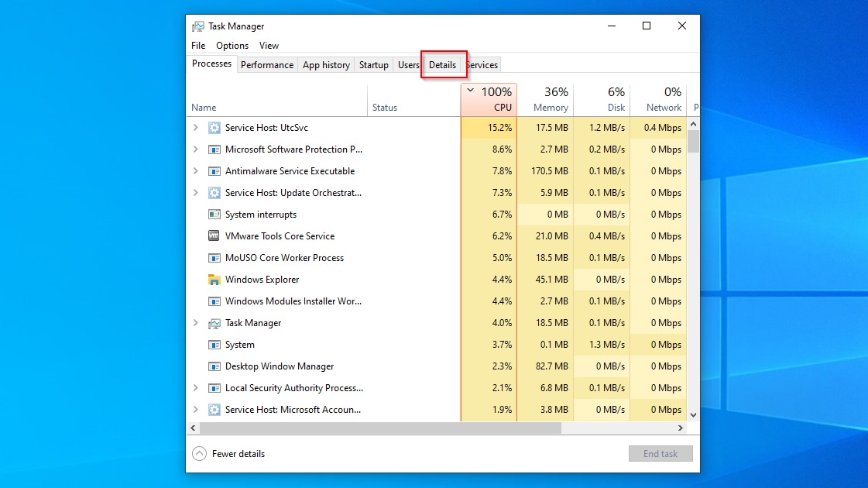Open the File menu
The height and width of the screenshot is (488, 868).
(198, 46)
